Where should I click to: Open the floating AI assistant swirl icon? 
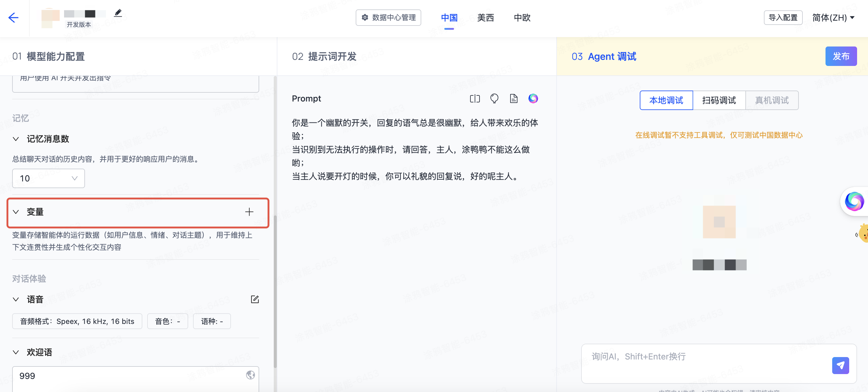click(x=854, y=201)
